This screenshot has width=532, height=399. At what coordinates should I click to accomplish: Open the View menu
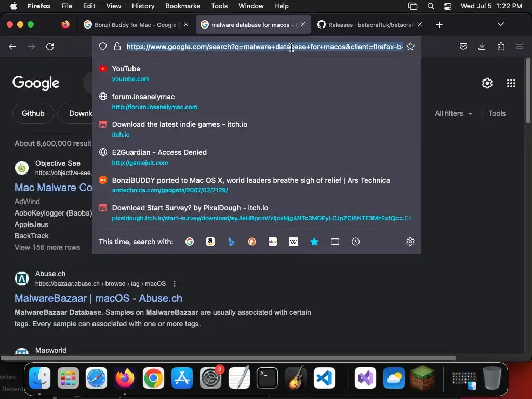113,6
